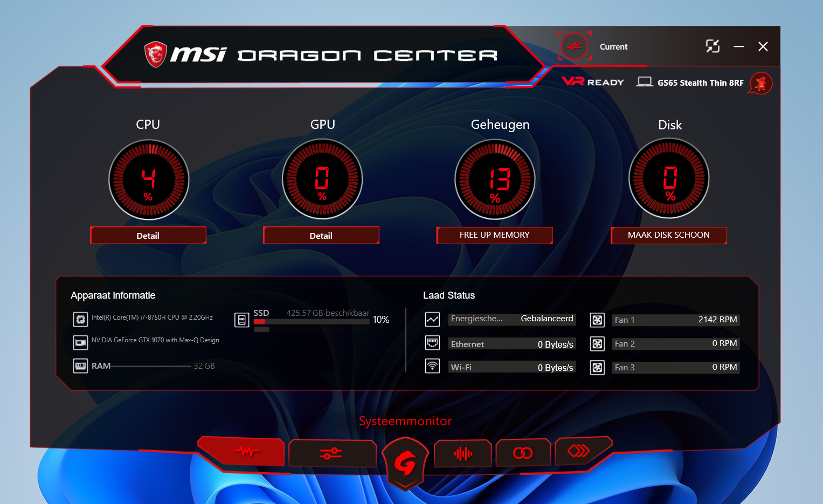Click the Intel Core i7-8750H text
This screenshot has width=823, height=504.
tap(152, 317)
